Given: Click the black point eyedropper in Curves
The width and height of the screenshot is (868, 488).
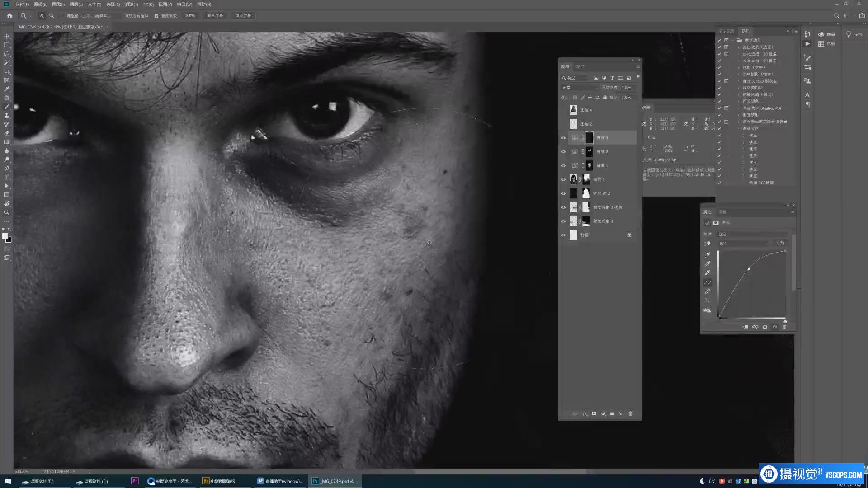Looking at the screenshot, I should [708, 254].
